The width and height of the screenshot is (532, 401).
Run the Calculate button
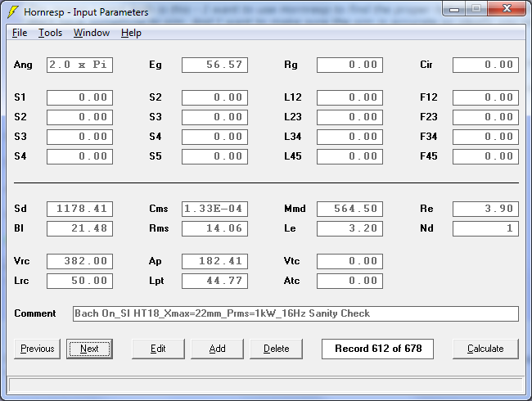pos(485,349)
